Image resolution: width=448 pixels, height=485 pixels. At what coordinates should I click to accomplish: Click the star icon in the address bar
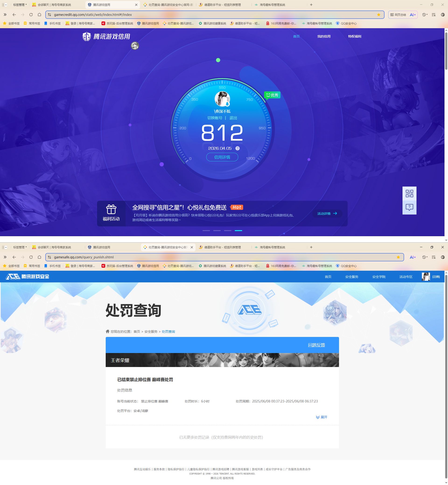point(378,14)
